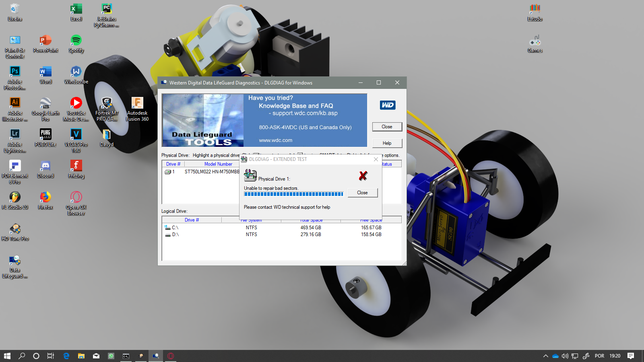Click the Extended Test progress bar
This screenshot has height=362, width=644.
click(x=293, y=194)
